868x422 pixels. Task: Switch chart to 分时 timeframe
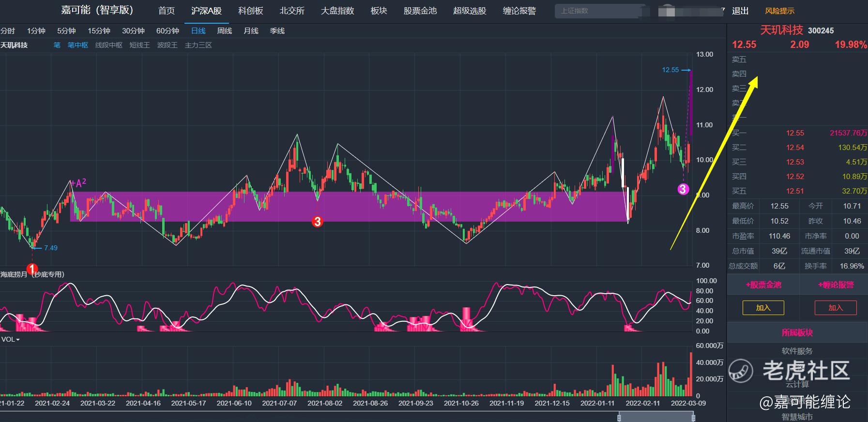click(x=8, y=31)
